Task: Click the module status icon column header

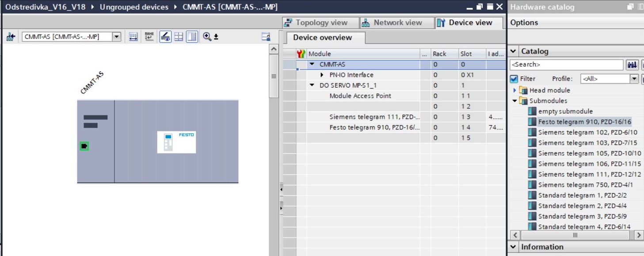Action: click(x=301, y=54)
